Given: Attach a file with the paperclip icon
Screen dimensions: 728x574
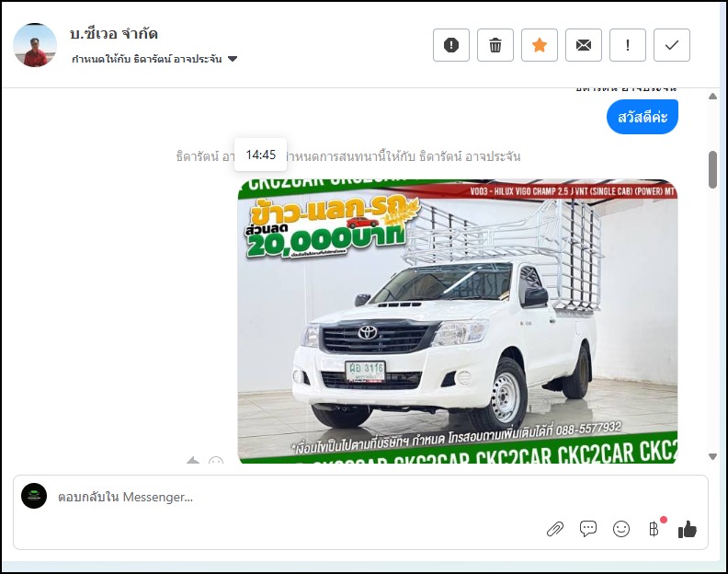Looking at the screenshot, I should 555,529.
